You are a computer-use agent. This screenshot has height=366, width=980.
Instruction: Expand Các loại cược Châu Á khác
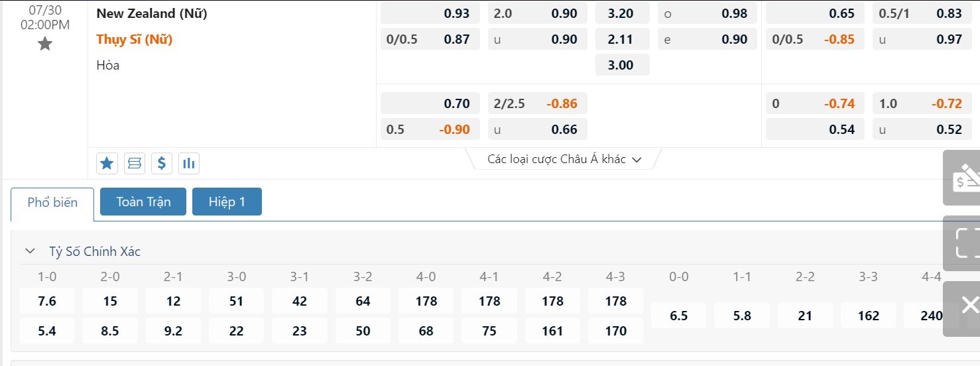click(564, 159)
